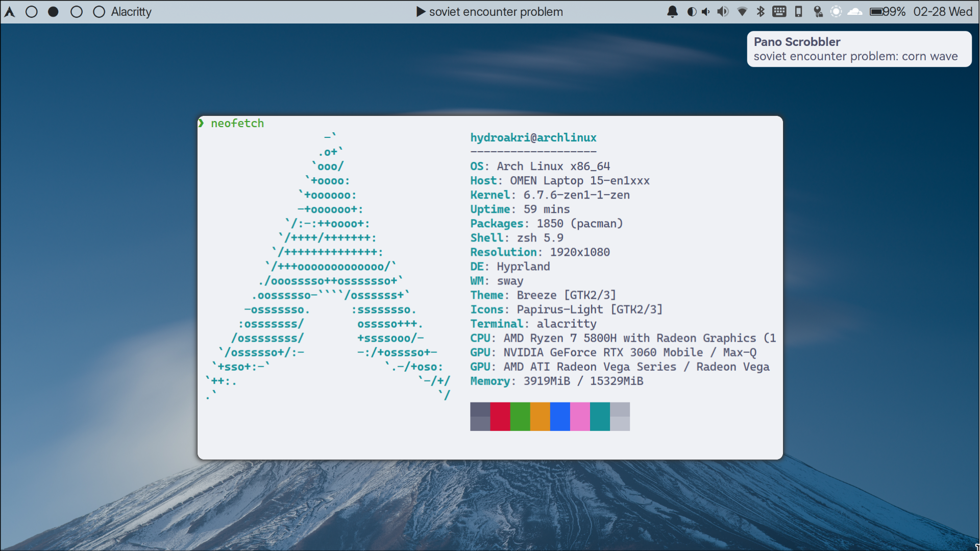Click the Host: OMEN Laptop line

click(x=560, y=180)
